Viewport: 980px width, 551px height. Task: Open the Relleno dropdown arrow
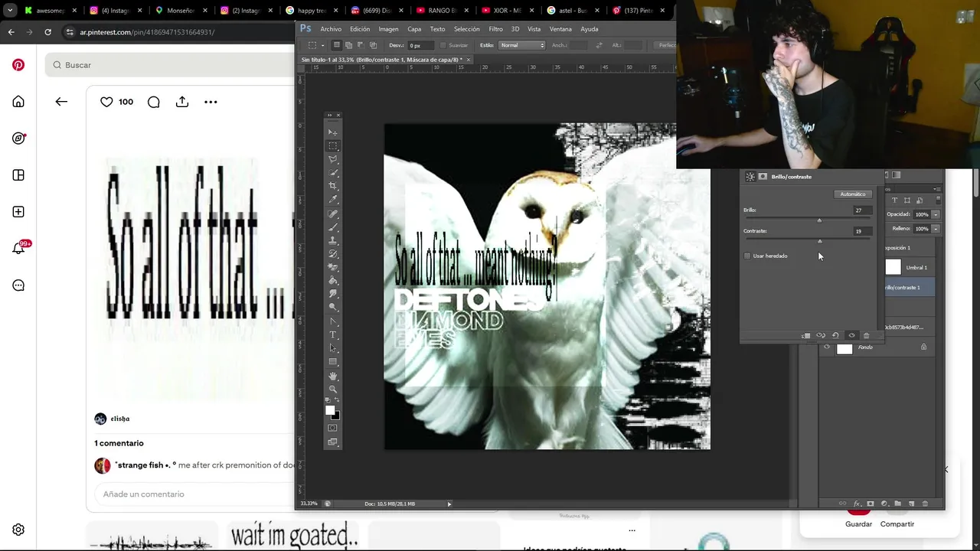(x=936, y=229)
